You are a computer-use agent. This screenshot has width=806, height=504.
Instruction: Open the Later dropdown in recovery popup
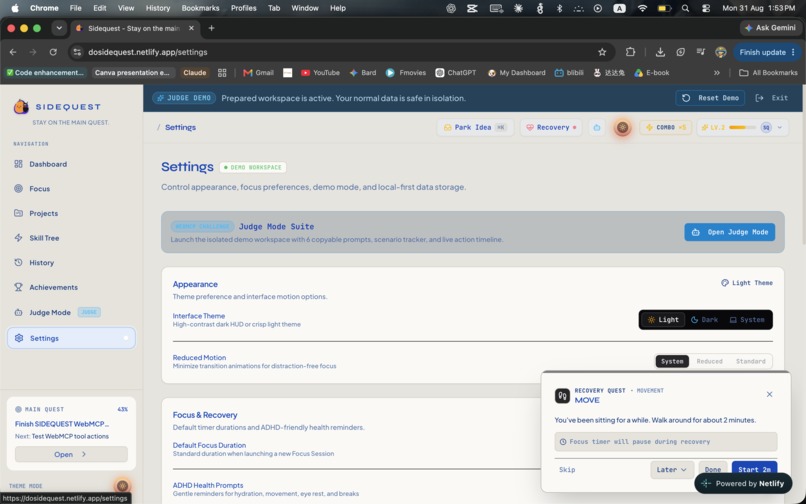(x=672, y=470)
